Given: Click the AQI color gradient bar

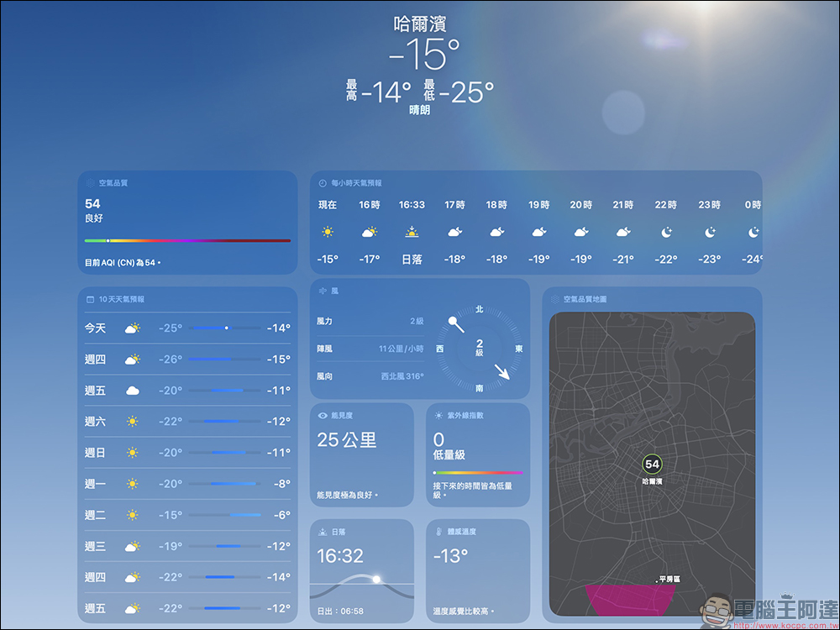Looking at the screenshot, I should pyautogui.click(x=186, y=240).
